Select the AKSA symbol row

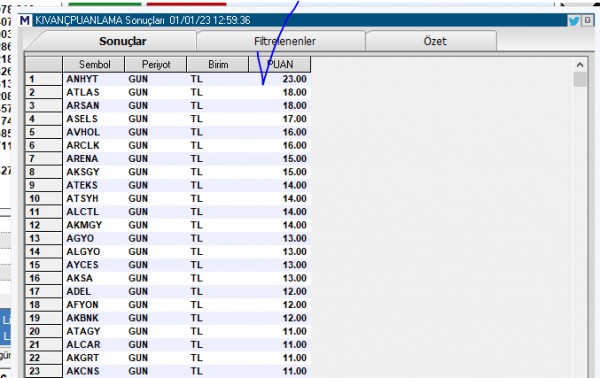[x=168, y=278]
